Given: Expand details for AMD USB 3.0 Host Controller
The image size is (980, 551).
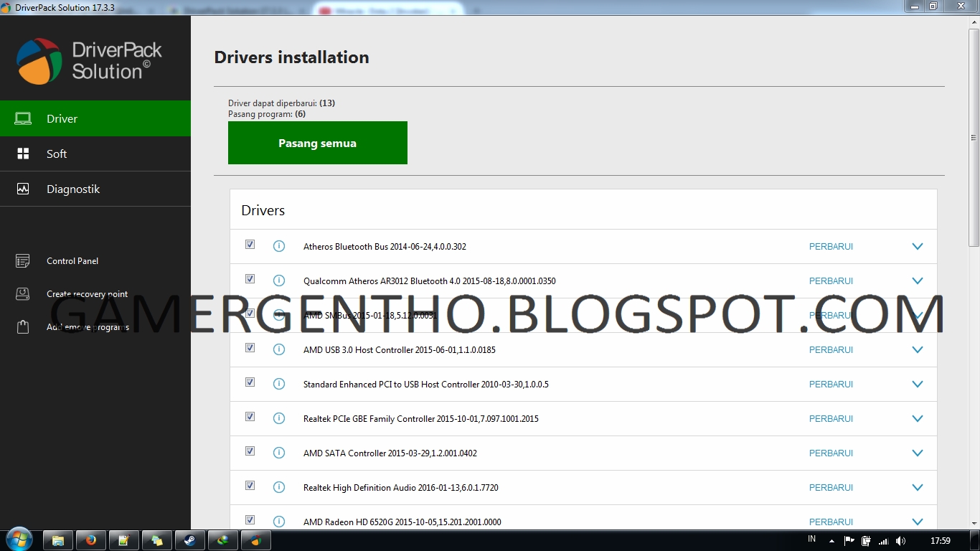Looking at the screenshot, I should [917, 349].
